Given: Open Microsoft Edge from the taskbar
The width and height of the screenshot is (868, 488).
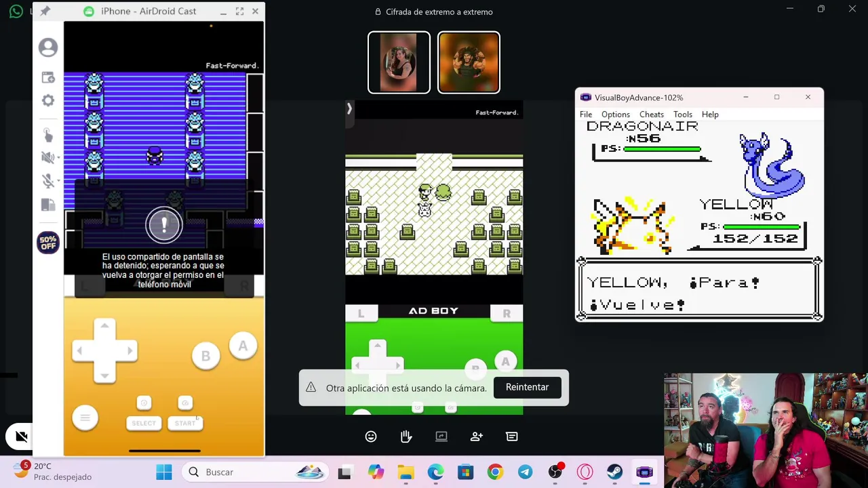Looking at the screenshot, I should tap(435, 472).
